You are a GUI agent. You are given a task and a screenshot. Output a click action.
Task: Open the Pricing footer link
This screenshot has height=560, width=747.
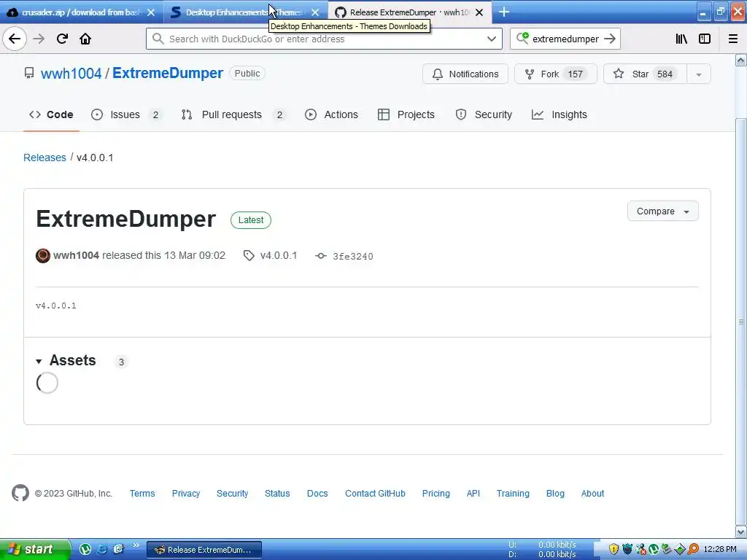(x=436, y=494)
